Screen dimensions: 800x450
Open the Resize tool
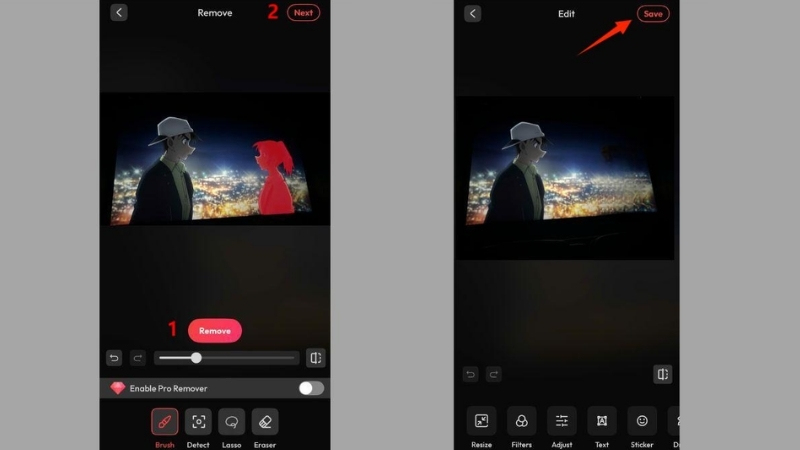(481, 421)
